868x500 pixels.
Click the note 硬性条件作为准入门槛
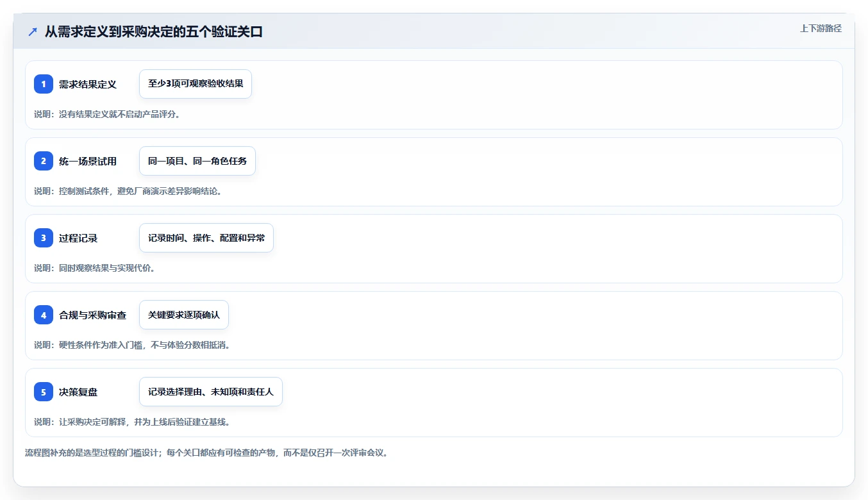coord(132,345)
